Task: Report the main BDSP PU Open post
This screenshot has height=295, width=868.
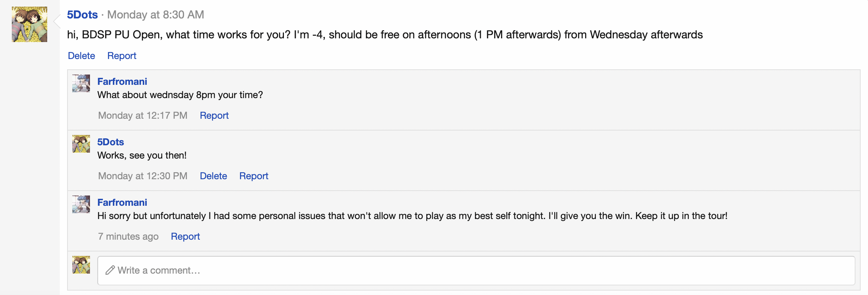Action: [122, 56]
